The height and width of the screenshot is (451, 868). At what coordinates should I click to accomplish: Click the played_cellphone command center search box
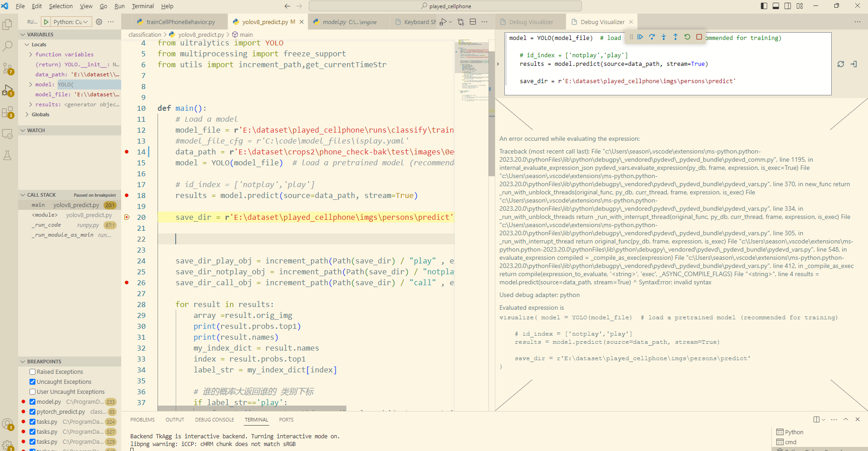[445, 6]
